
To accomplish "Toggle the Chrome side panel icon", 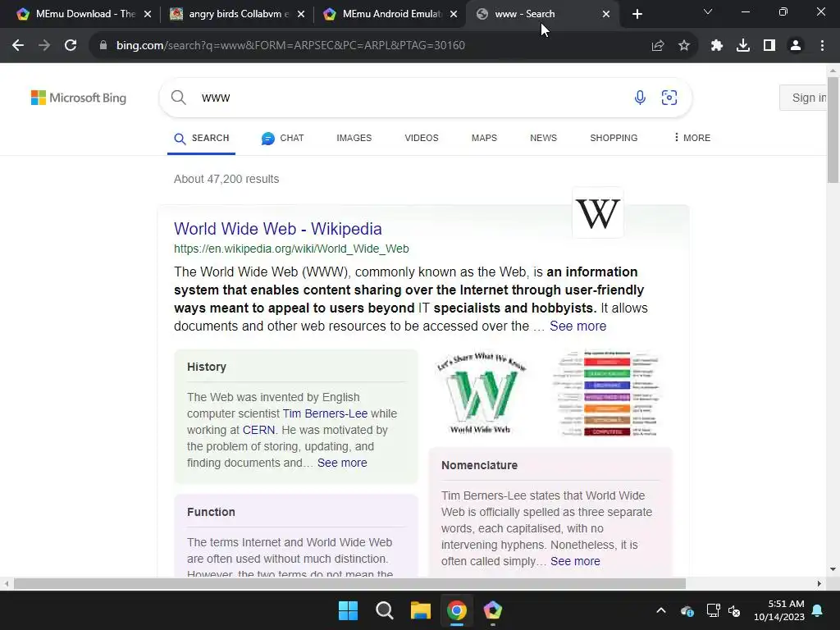I will (769, 45).
